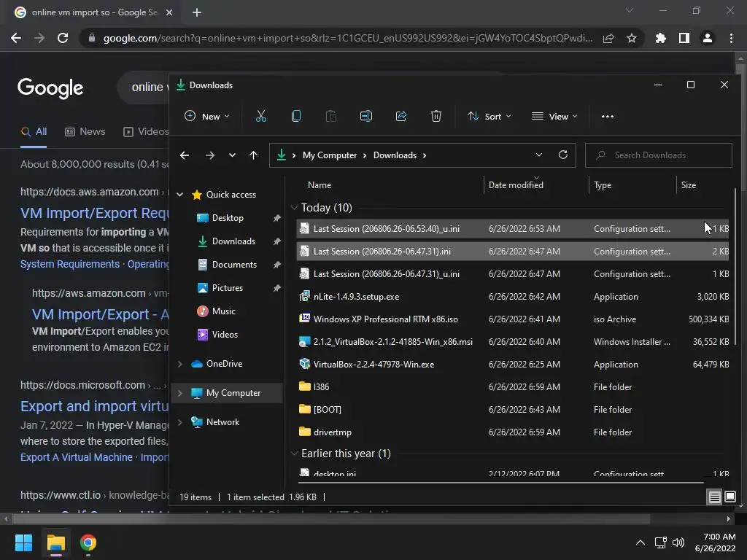Reload the Chrome page
The width and height of the screenshot is (747, 560).
(63, 38)
